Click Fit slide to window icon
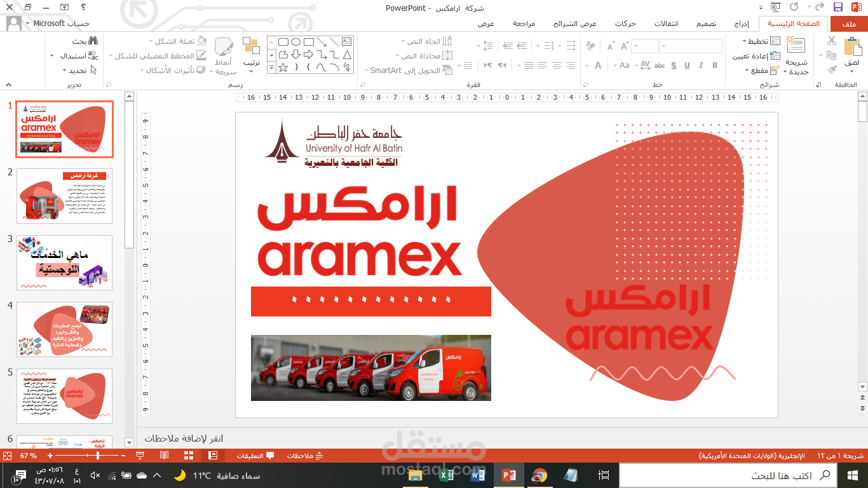The height and width of the screenshot is (488, 868). [7, 456]
